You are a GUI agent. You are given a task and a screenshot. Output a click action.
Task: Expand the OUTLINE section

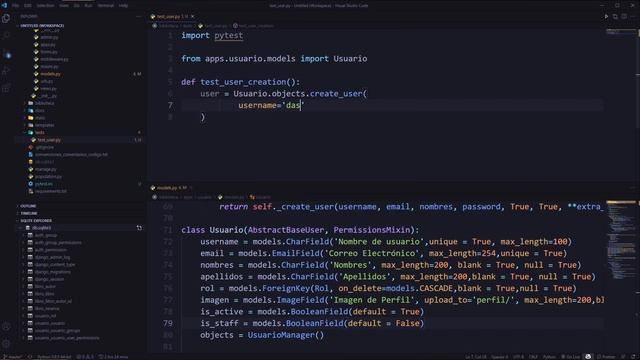pyautogui.click(x=28, y=206)
